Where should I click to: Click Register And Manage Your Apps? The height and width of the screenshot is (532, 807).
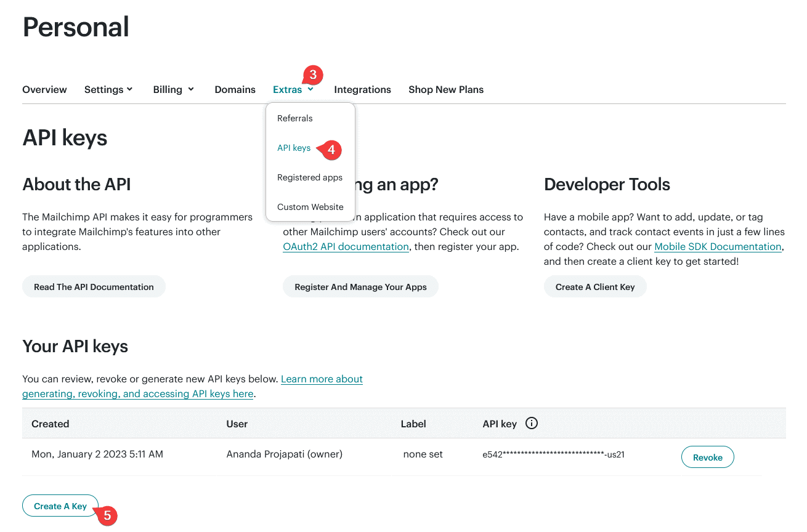click(360, 286)
